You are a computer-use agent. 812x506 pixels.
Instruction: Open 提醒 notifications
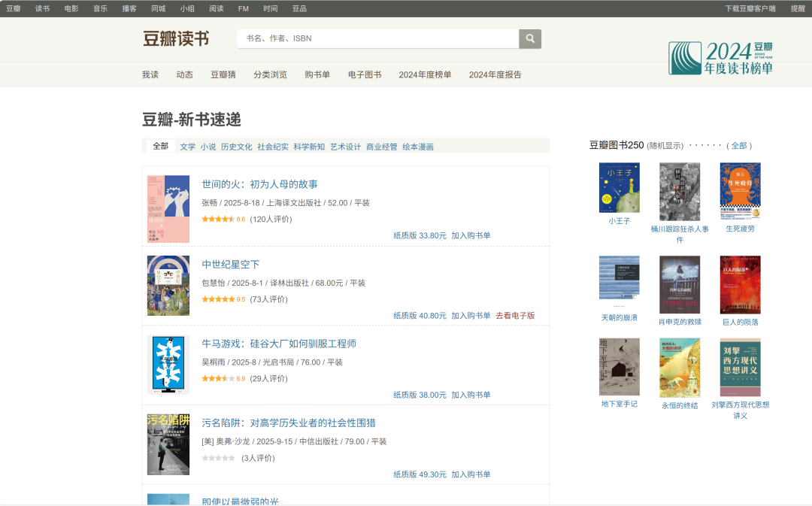point(798,8)
